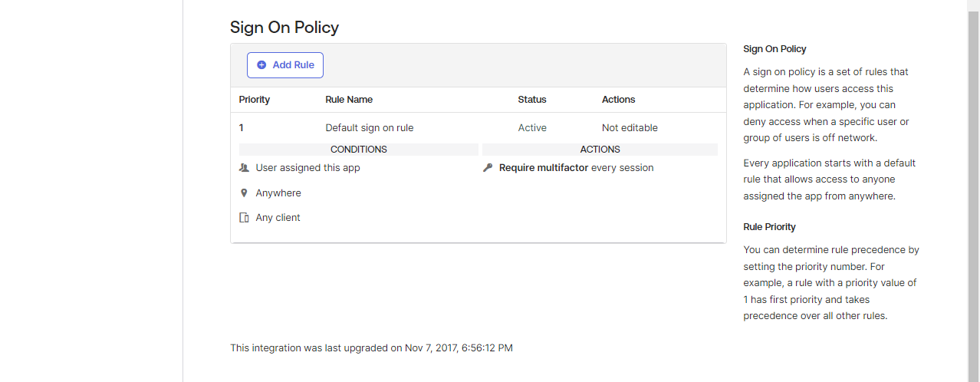This screenshot has width=980, height=382.
Task: Click the Active status of default rule
Action: (532, 128)
